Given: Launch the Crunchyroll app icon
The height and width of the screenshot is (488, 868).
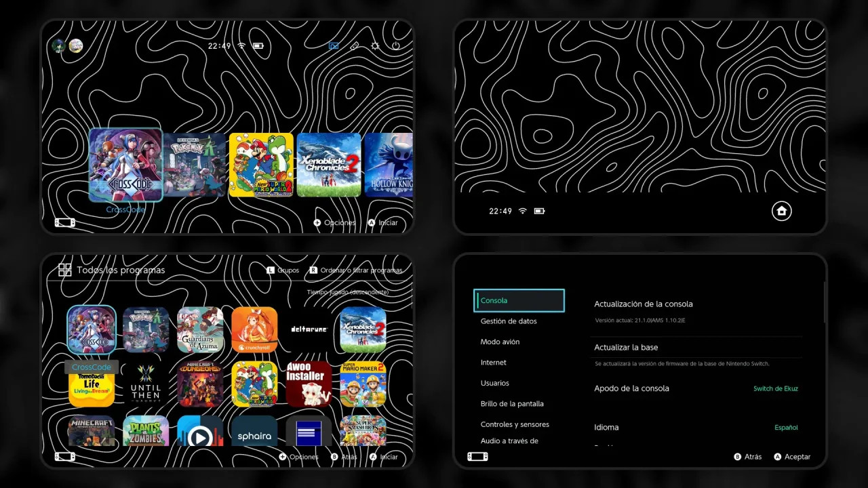Looking at the screenshot, I should 254,330.
